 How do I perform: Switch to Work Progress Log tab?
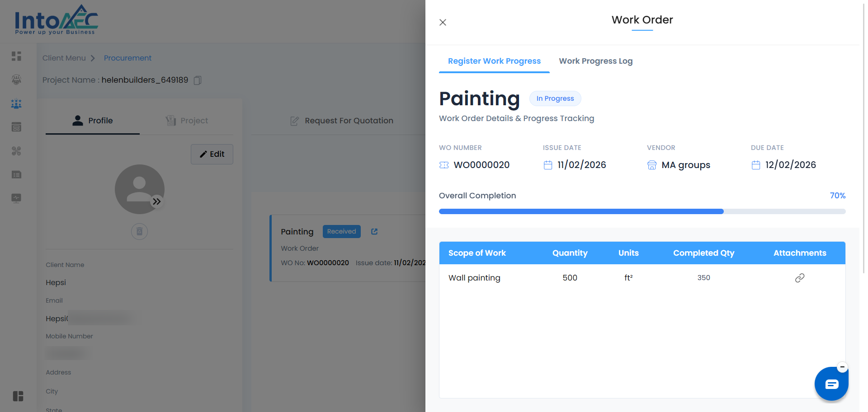point(595,61)
